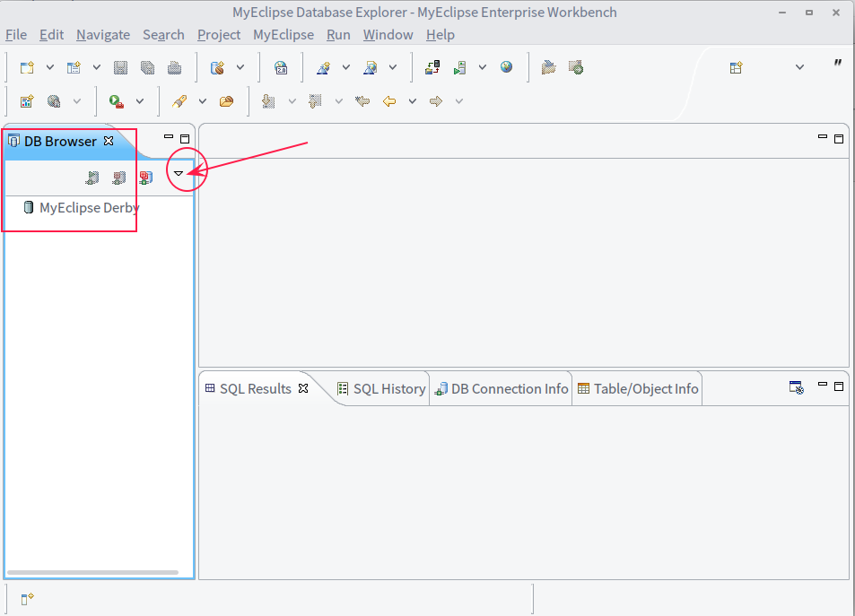The image size is (855, 616).
Task: Click the database with bean toolbar icon
Action: [218, 67]
